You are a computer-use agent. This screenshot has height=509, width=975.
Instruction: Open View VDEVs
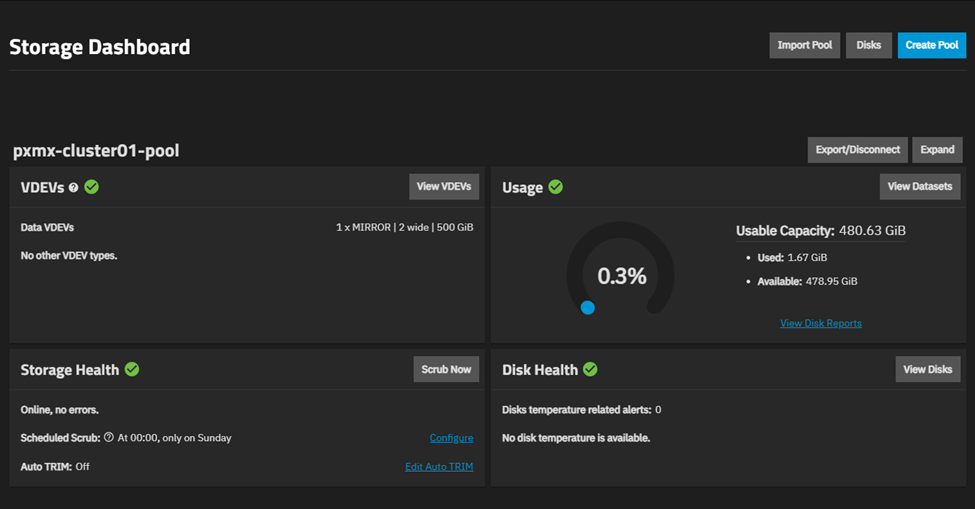444,187
